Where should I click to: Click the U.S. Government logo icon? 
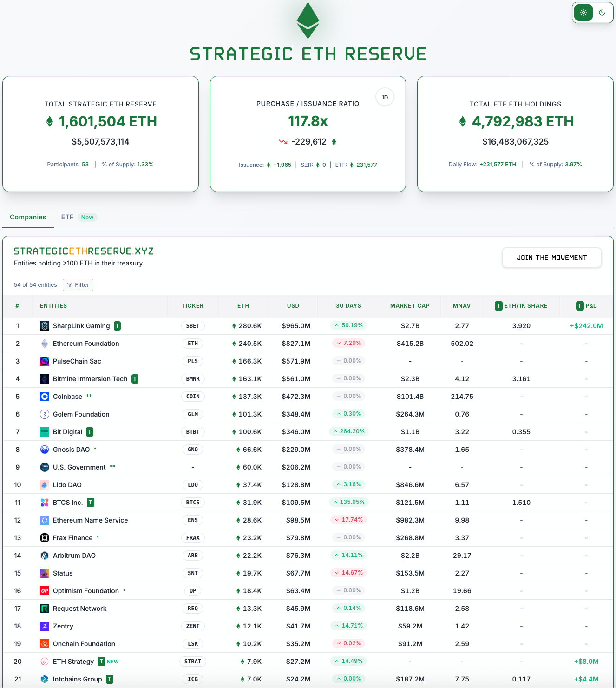pyautogui.click(x=45, y=467)
